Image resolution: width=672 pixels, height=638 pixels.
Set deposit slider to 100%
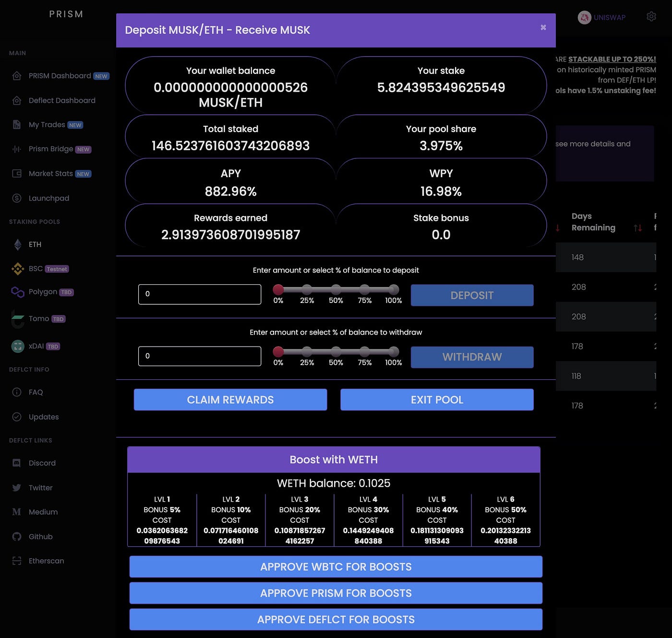coord(394,289)
